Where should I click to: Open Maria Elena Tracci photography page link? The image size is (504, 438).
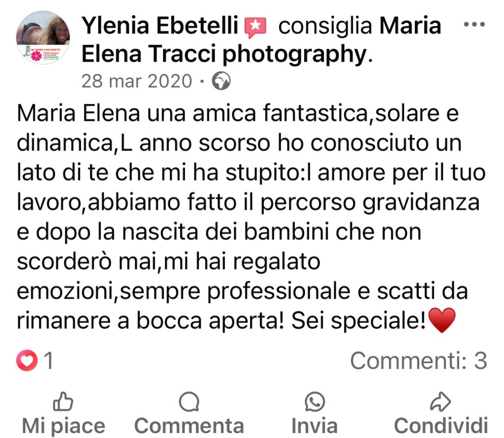pyautogui.click(x=261, y=39)
